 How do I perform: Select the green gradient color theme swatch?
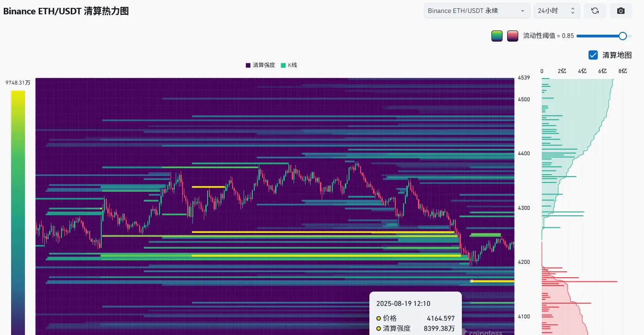(497, 36)
